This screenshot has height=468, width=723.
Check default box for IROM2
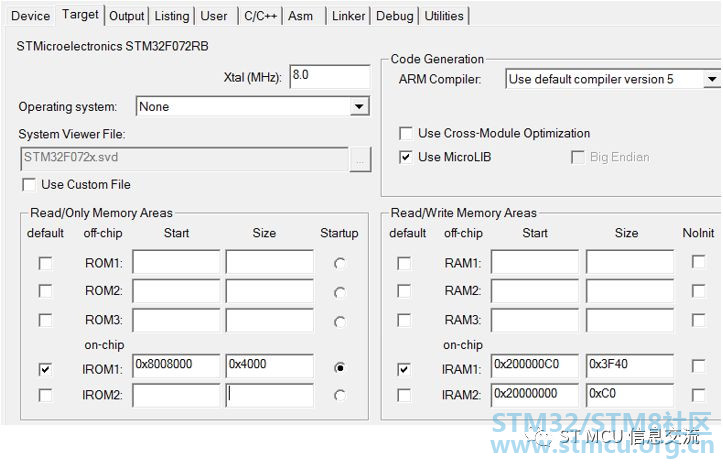[x=45, y=395]
